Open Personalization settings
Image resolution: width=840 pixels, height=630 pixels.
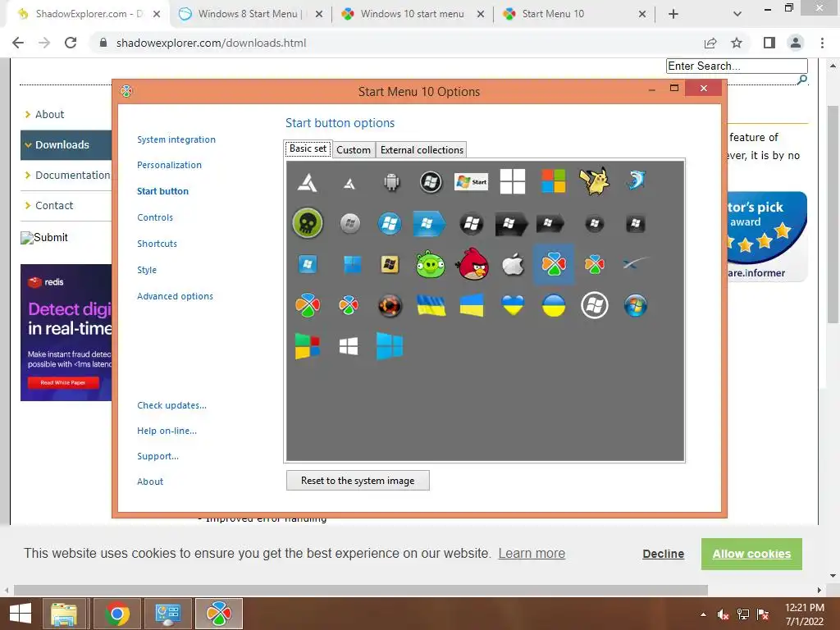169,165
